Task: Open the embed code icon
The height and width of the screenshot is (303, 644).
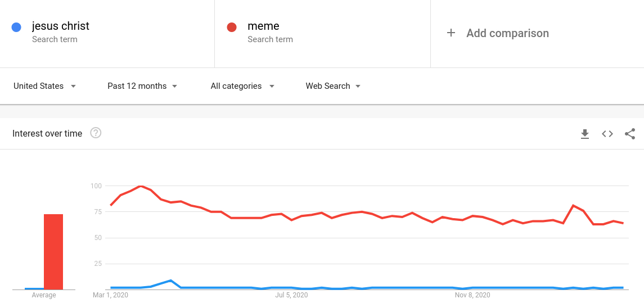Action: [x=607, y=134]
